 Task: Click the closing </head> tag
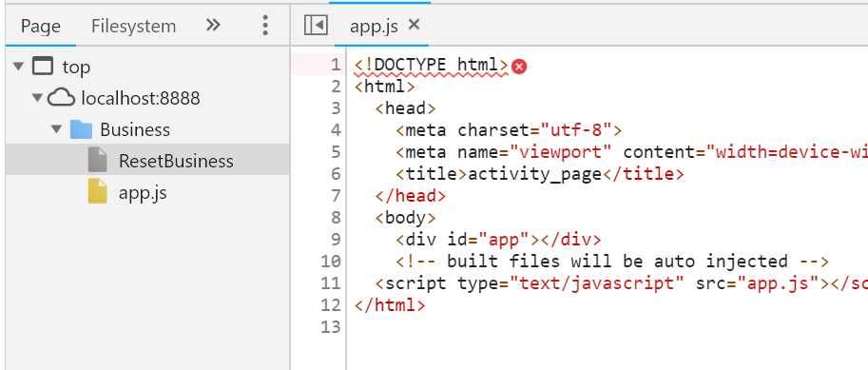[x=410, y=196]
